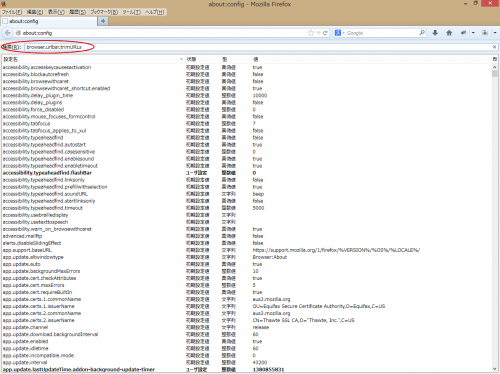Select app.update.certs.1.issuerName preference
This screenshot has height=374, width=500.
tap(247, 306)
